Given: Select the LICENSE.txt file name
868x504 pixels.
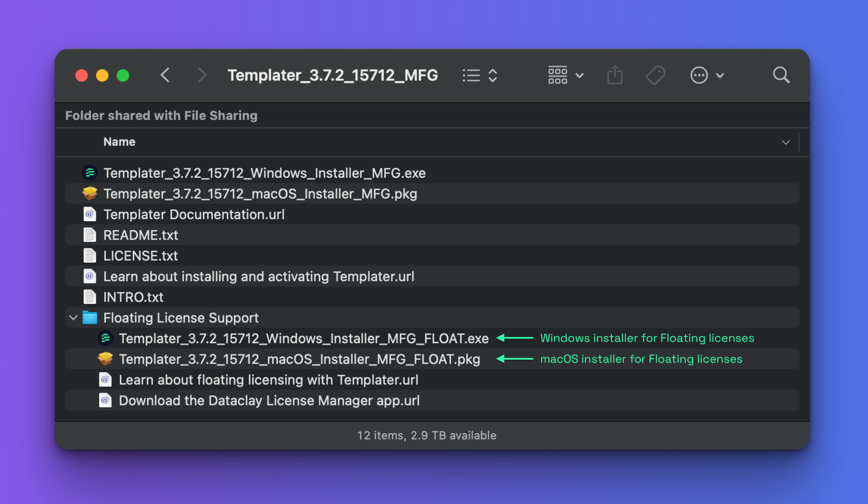Looking at the screenshot, I should 140,256.
